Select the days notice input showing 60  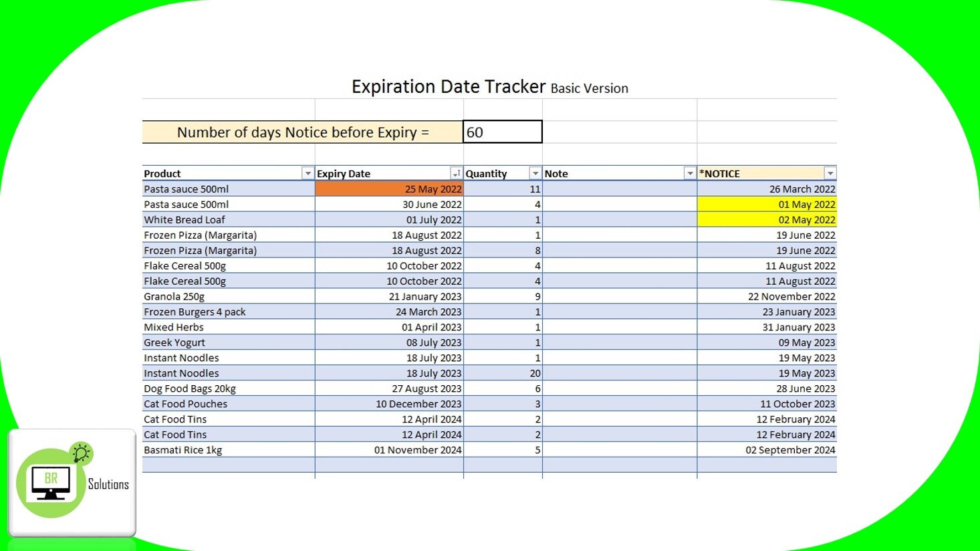[502, 131]
